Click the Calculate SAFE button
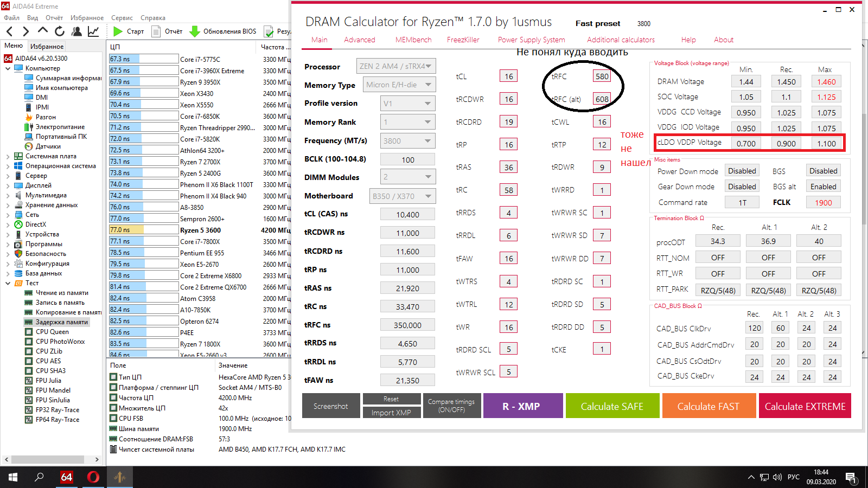This screenshot has width=868, height=488. 612,406
